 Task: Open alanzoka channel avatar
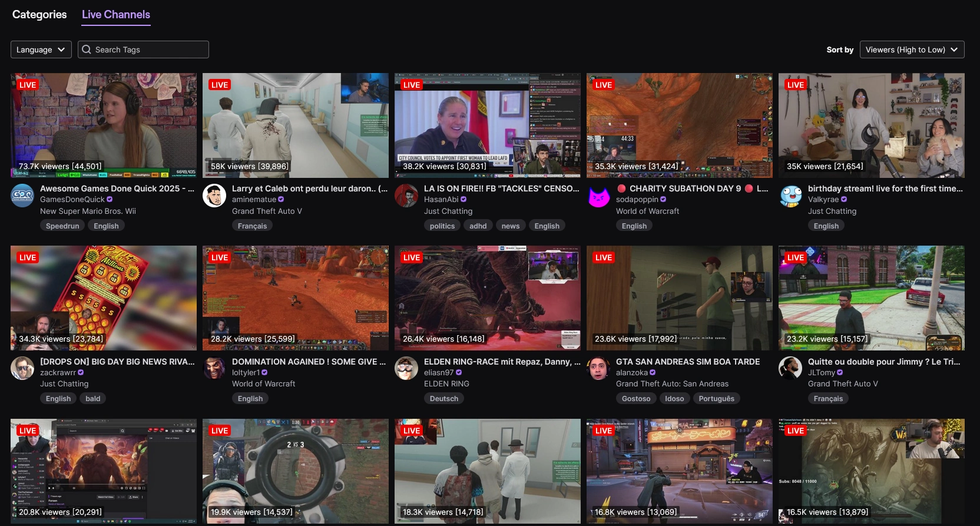point(598,368)
